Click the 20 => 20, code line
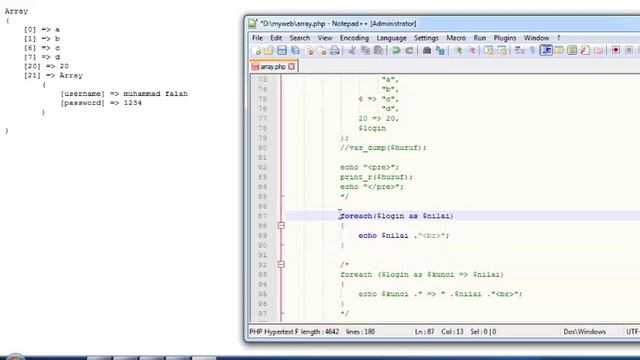Screen dimensions: 640x360 click(x=378, y=118)
